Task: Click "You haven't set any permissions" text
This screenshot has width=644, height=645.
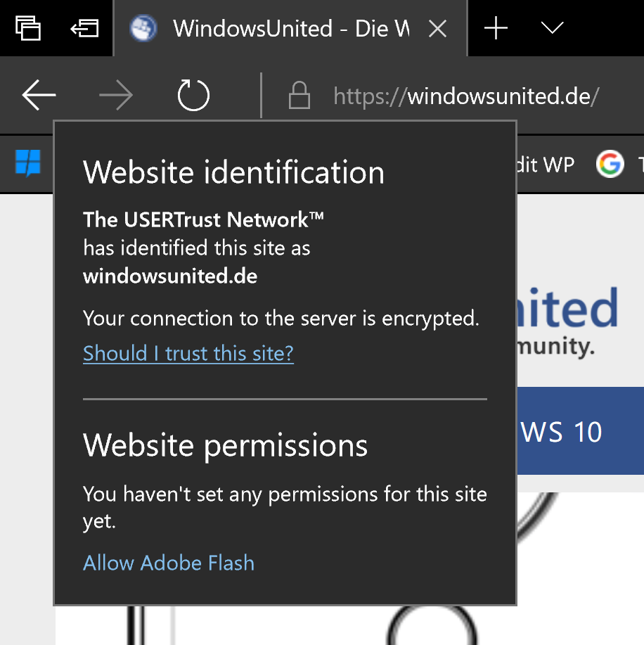Action: tap(285, 507)
